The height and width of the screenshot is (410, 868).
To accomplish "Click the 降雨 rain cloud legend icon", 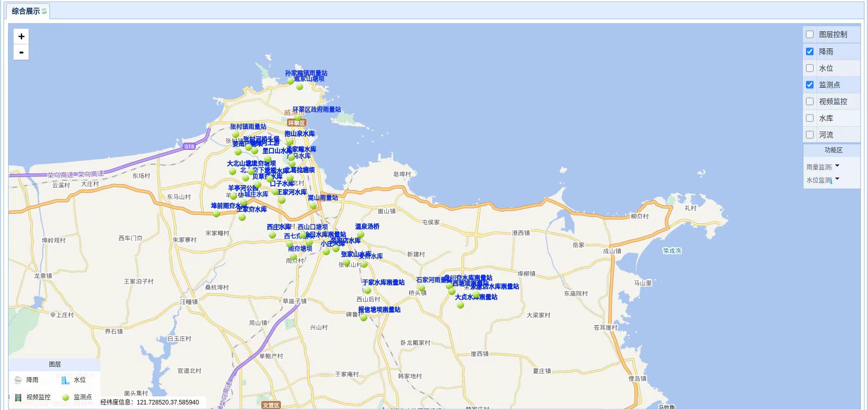I will (18, 380).
